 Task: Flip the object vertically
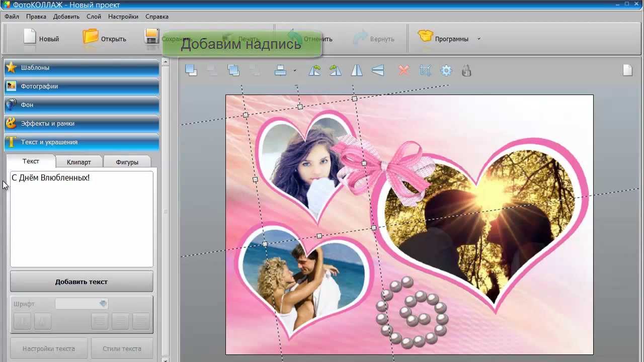point(378,70)
